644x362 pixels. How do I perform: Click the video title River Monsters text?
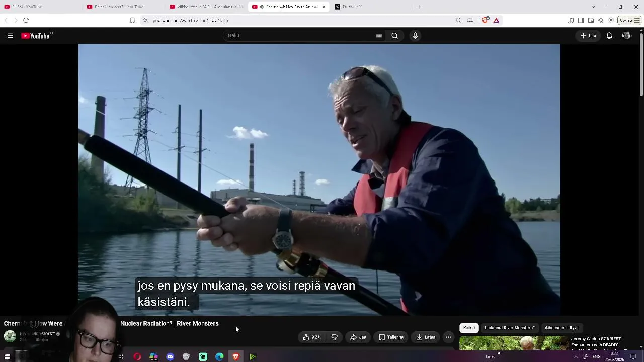click(198, 324)
